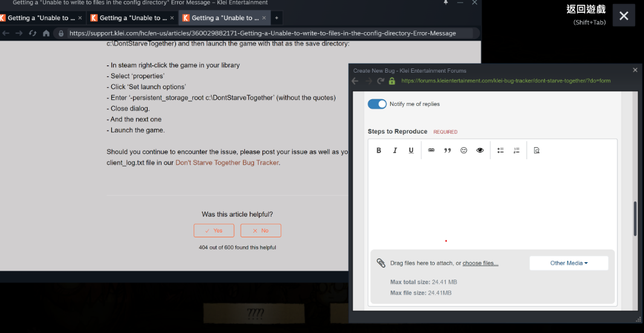The height and width of the screenshot is (333, 644).
Task: Toggle bold formatting in Steps to Reproduce editor
Action: click(379, 151)
